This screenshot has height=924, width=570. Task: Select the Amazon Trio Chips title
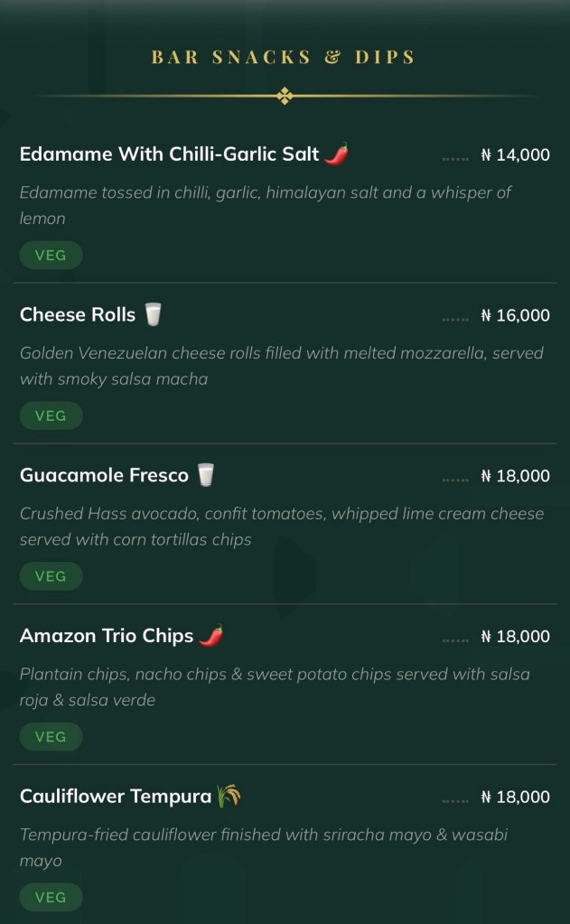107,636
